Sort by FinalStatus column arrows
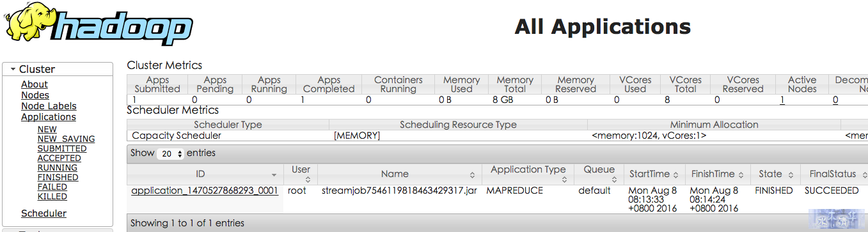 863,174
